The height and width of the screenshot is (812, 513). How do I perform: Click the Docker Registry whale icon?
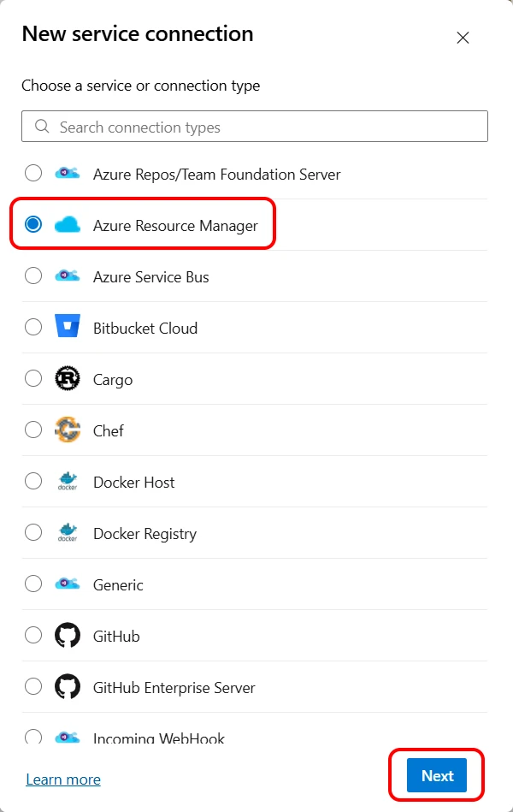67,533
